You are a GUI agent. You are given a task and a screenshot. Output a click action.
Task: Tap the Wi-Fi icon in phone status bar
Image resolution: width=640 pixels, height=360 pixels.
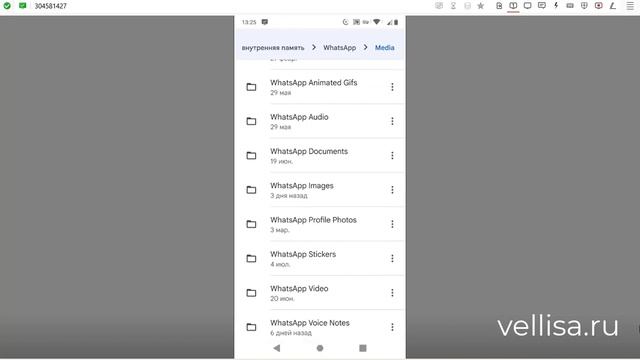click(x=376, y=22)
